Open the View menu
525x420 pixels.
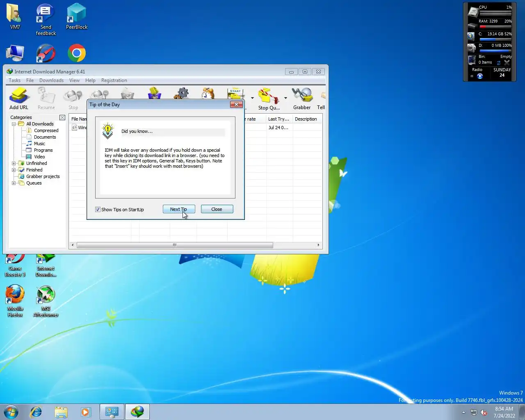[74, 80]
